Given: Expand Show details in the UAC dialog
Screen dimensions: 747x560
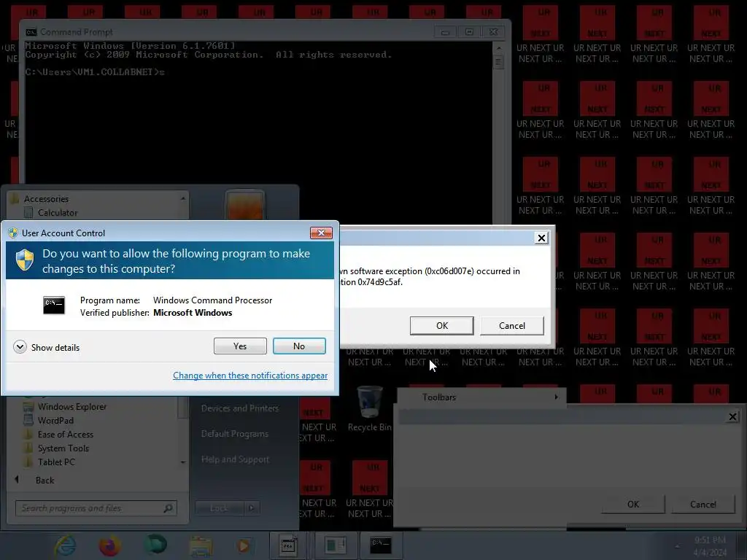Looking at the screenshot, I should point(47,347).
